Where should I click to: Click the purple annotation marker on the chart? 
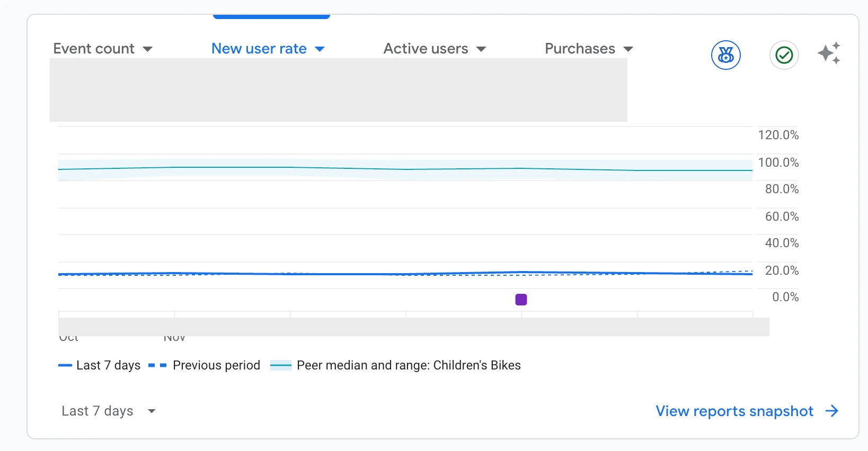click(x=521, y=300)
